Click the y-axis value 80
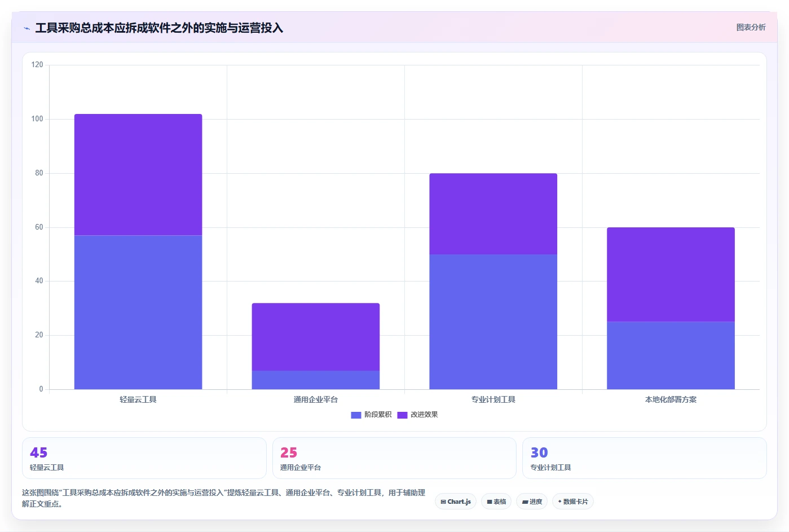The image size is (789, 532). [39, 173]
